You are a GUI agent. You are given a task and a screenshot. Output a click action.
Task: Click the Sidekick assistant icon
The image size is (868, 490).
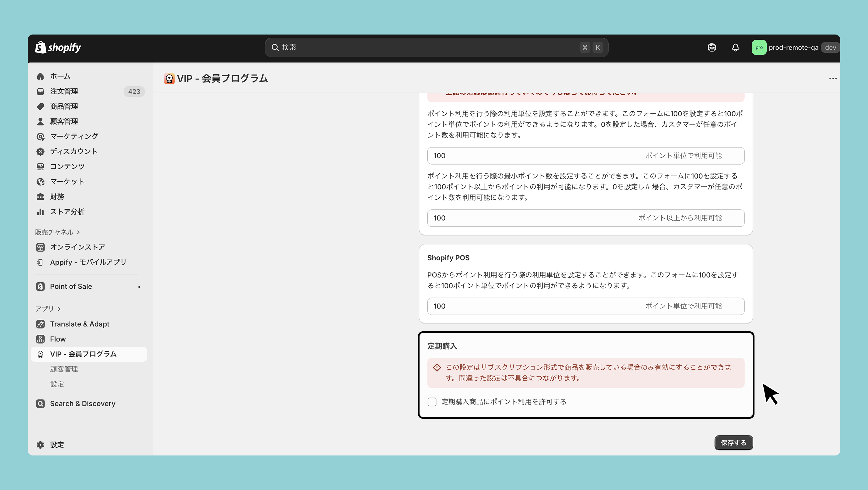tap(712, 48)
